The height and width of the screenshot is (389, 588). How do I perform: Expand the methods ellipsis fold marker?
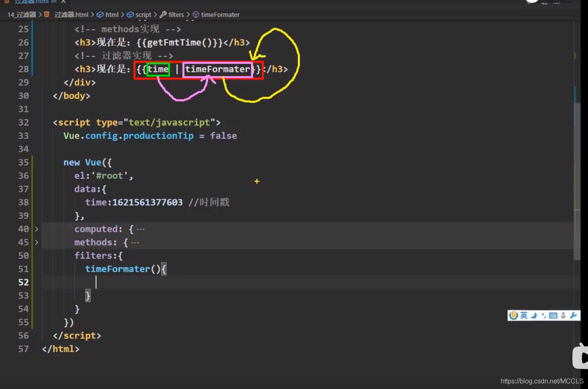click(x=135, y=242)
